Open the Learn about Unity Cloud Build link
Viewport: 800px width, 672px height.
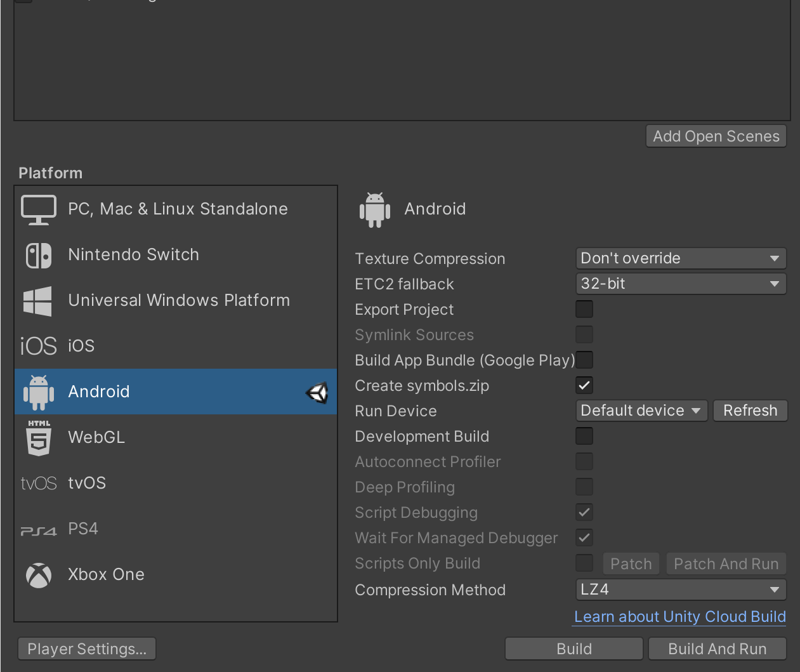tap(679, 617)
